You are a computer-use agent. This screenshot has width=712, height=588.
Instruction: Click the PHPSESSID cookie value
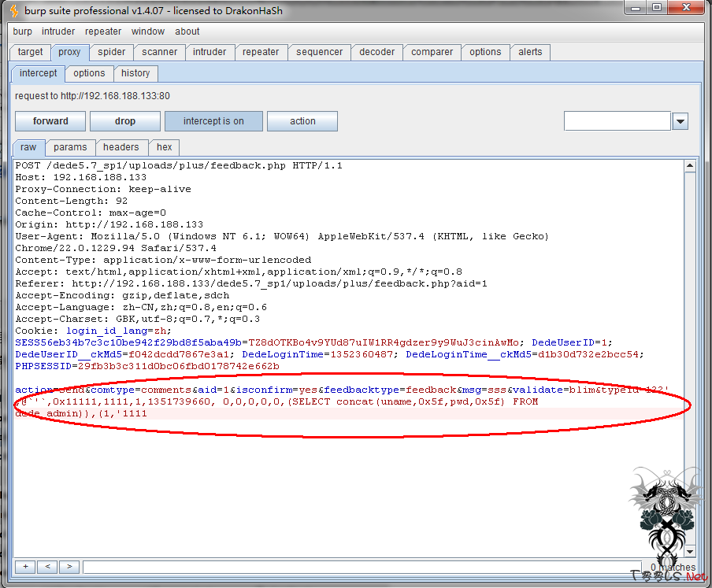pyautogui.click(x=179, y=366)
